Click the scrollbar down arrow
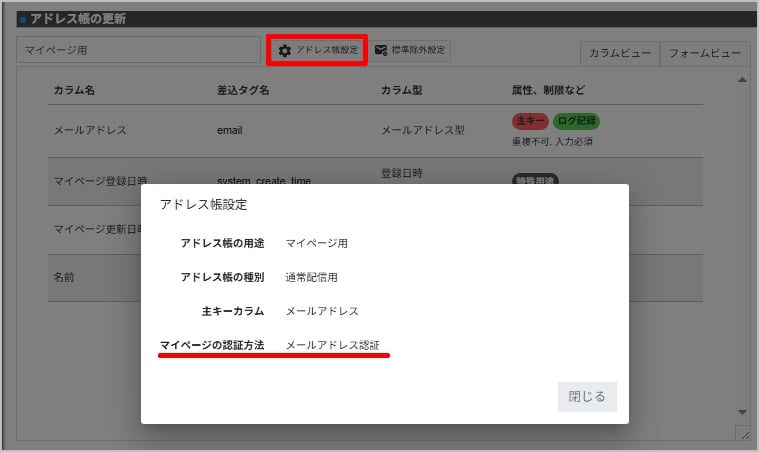The width and height of the screenshot is (759, 452). pos(742,412)
